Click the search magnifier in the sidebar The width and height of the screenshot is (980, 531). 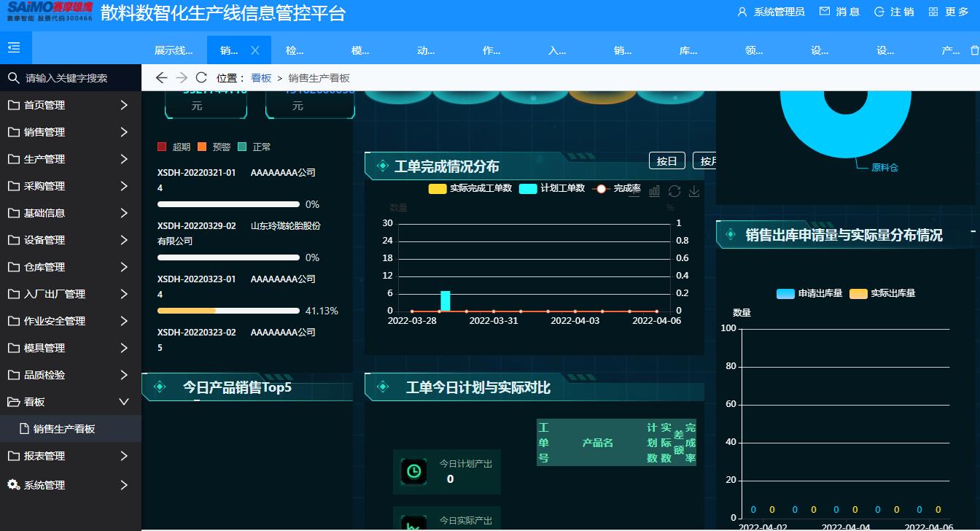13,77
